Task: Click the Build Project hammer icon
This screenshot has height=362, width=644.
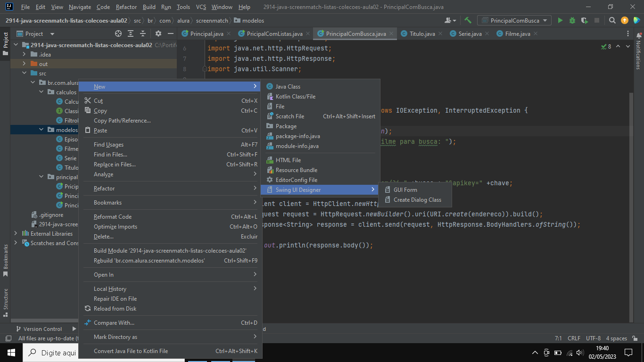Action: (468, 21)
